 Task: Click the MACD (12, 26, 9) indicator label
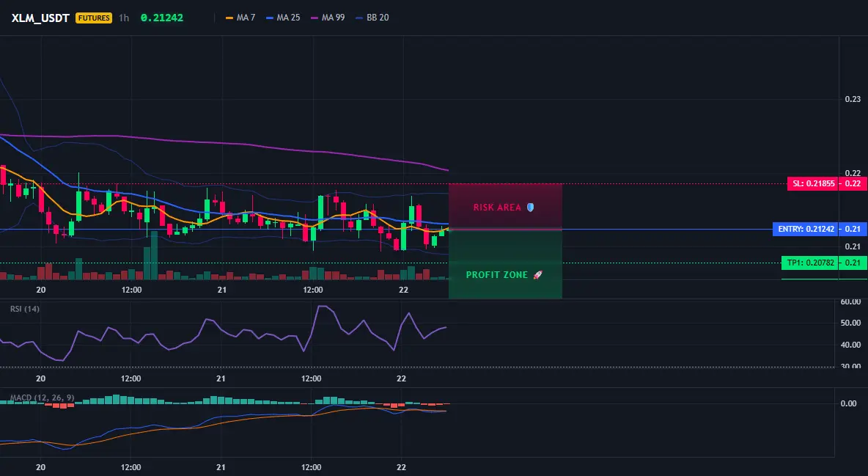(x=42, y=398)
